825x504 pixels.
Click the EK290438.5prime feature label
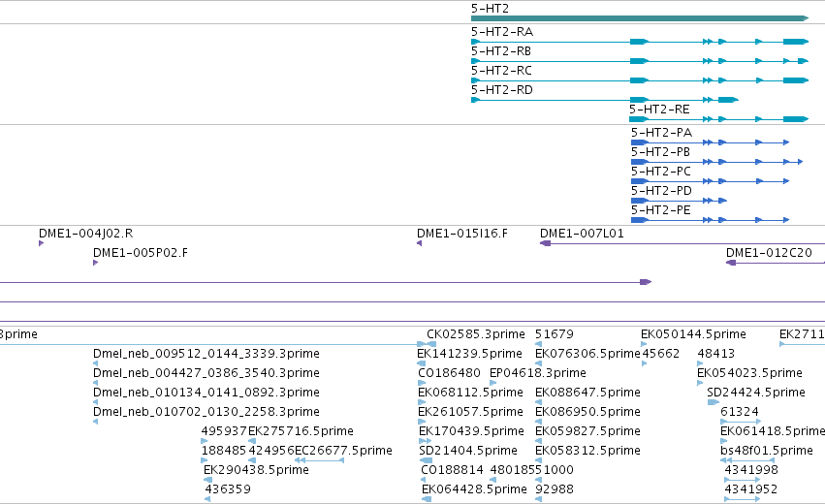(x=256, y=470)
